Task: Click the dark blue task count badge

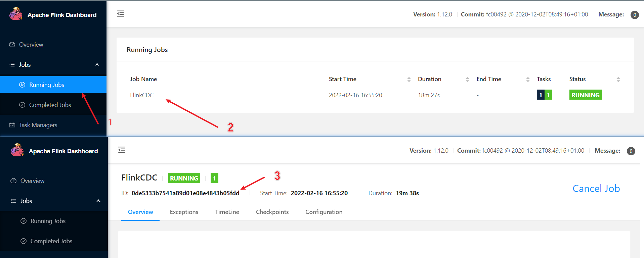Action: 541,95
